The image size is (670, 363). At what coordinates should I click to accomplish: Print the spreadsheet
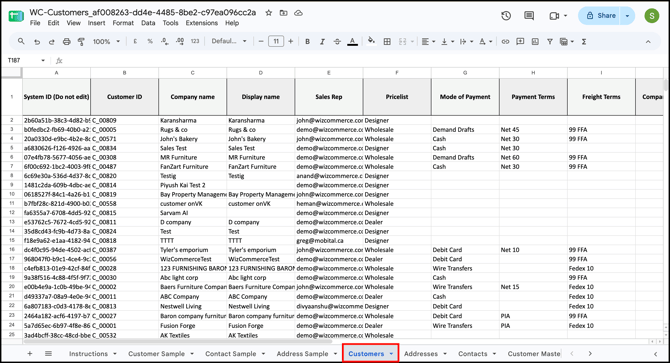pos(67,41)
